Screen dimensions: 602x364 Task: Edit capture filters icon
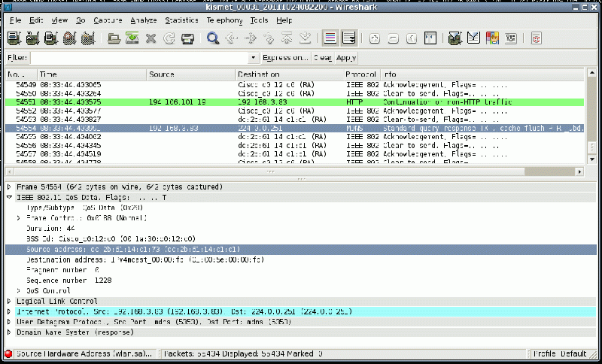pos(455,38)
